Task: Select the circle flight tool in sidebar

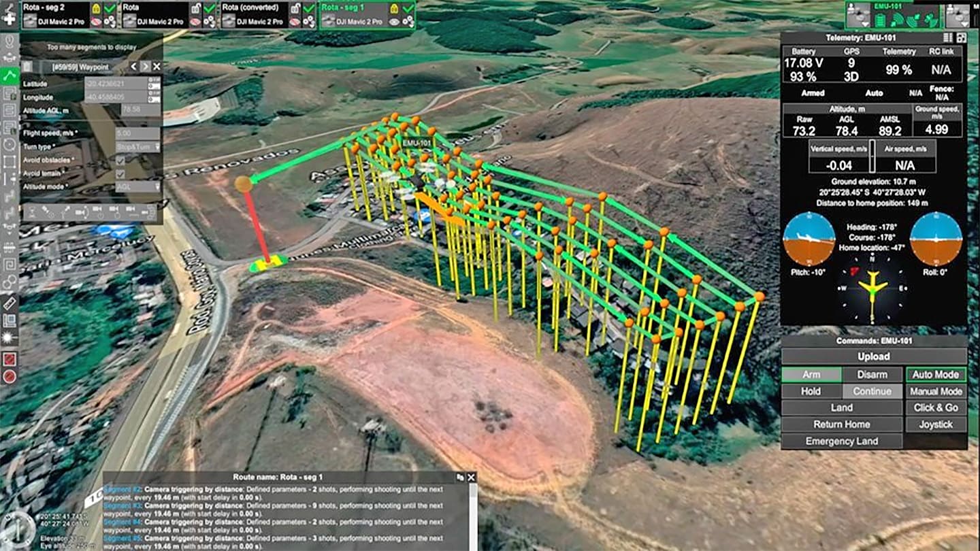Action: (10, 144)
